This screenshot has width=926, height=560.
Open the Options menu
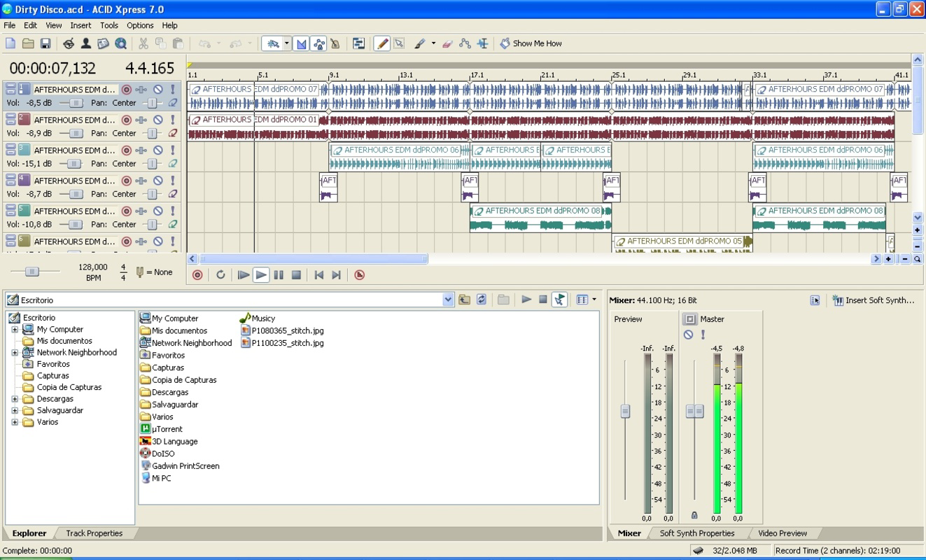tap(140, 25)
